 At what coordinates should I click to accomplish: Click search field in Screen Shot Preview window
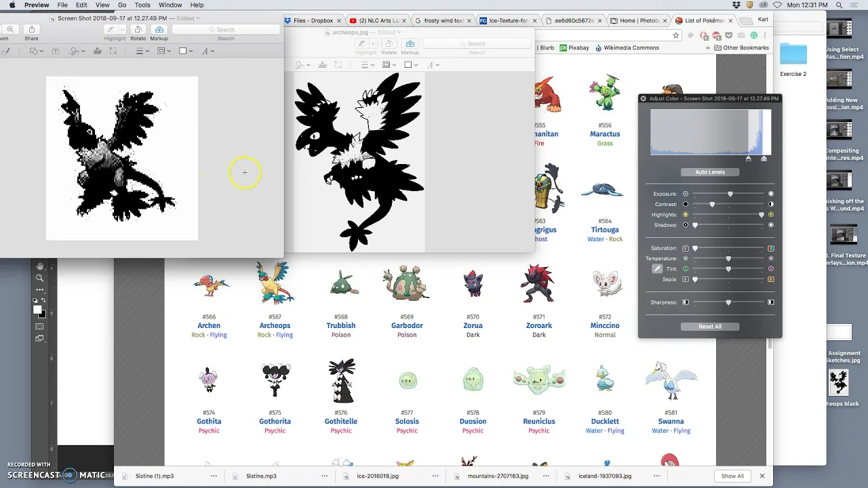(x=226, y=30)
